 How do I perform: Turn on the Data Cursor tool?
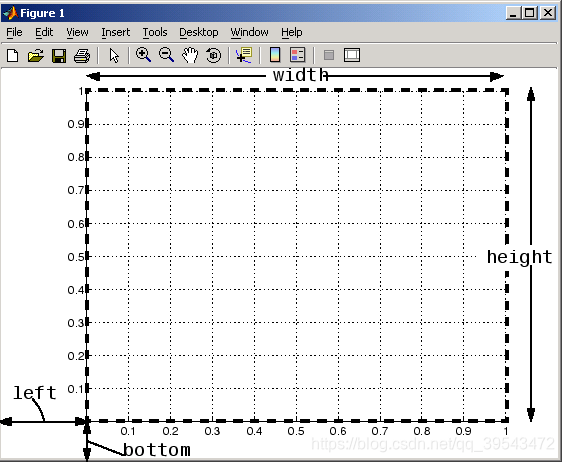point(244,55)
